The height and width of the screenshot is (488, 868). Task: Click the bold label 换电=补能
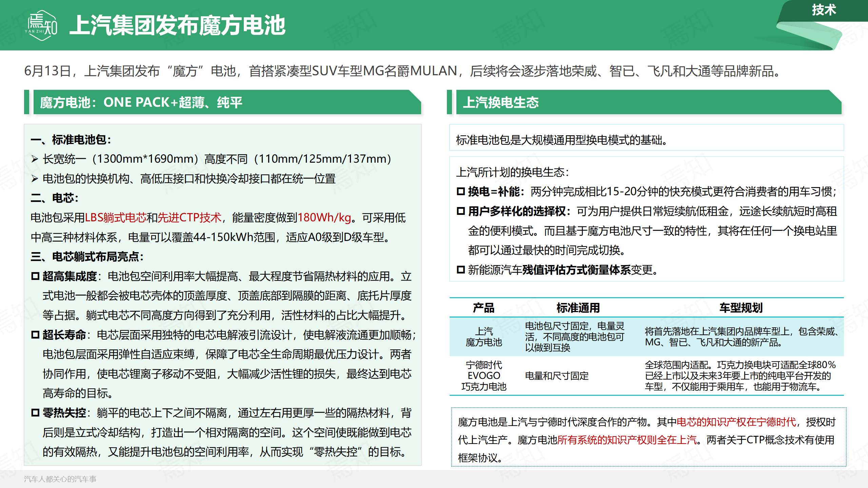point(494,192)
